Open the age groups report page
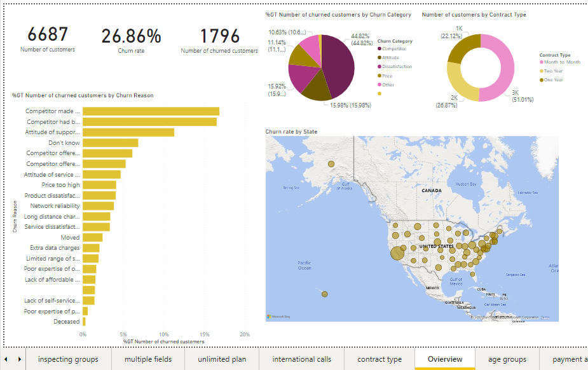The image size is (588, 370). coord(507,359)
